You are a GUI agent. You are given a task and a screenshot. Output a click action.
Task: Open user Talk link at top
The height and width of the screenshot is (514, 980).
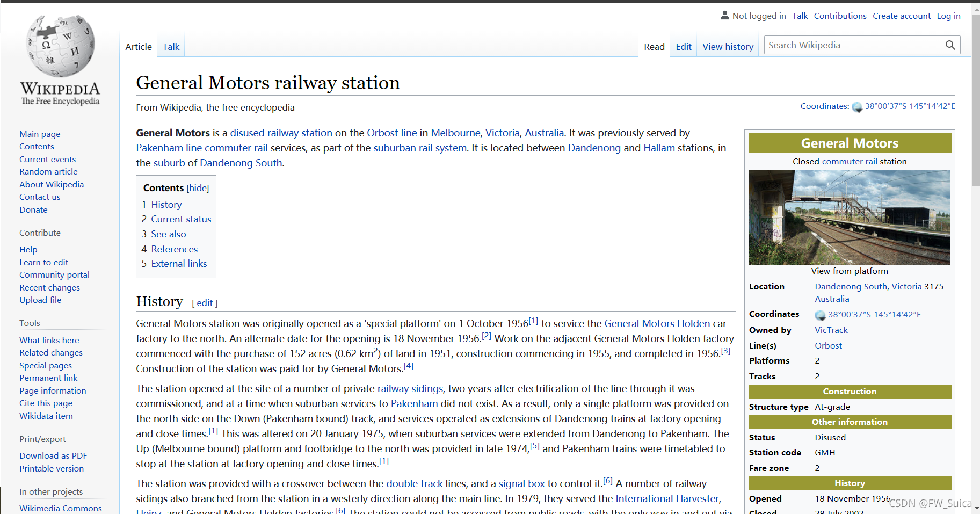(x=800, y=16)
